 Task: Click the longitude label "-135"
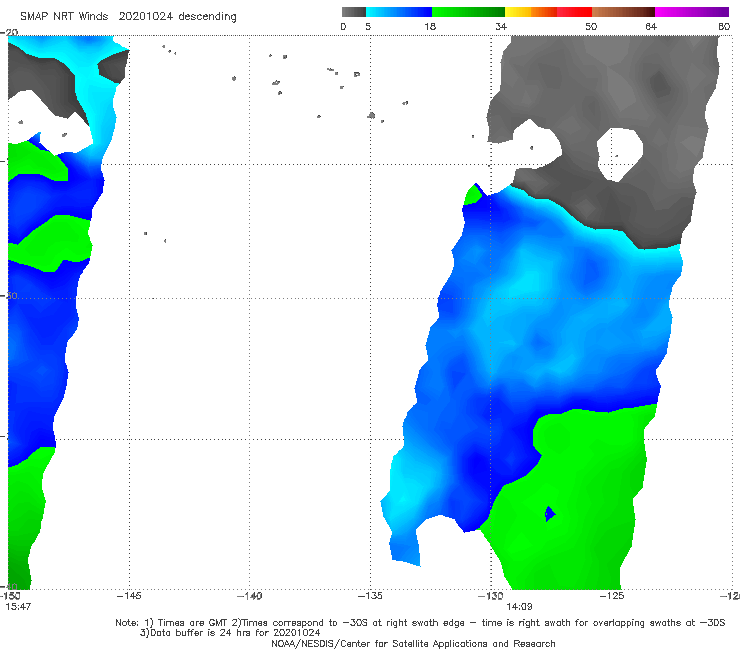pyautogui.click(x=370, y=596)
